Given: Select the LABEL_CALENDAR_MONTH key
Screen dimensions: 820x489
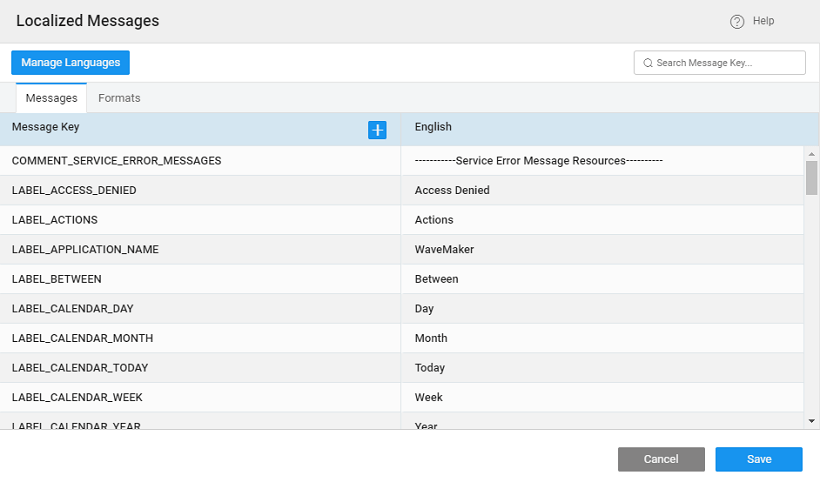Looking at the screenshot, I should click(x=82, y=338).
